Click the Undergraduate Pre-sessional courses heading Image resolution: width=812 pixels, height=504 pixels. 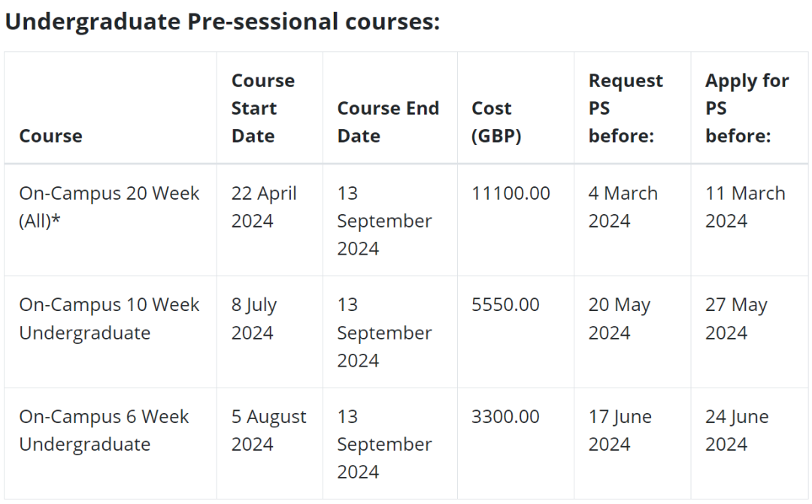222,23
